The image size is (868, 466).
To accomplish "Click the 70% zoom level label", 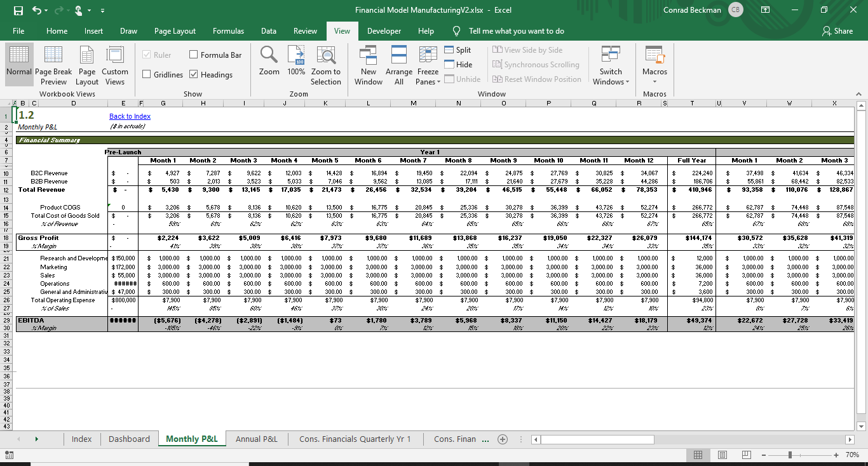I will [x=853, y=455].
